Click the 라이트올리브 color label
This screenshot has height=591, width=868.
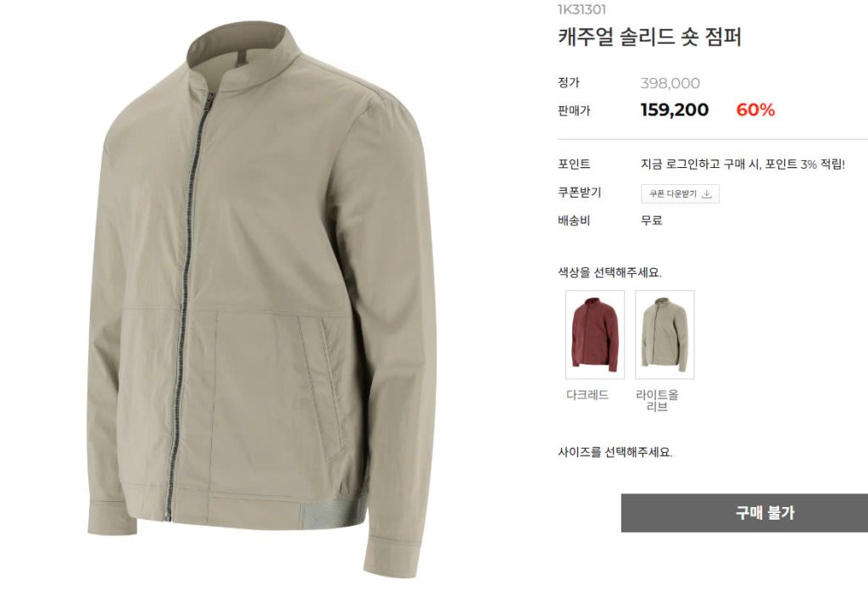pyautogui.click(x=657, y=400)
